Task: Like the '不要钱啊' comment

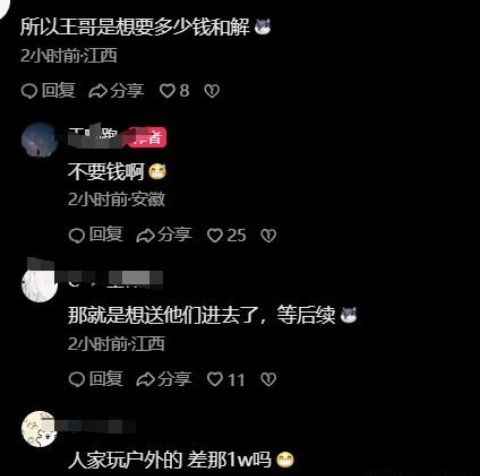Action: point(226,235)
